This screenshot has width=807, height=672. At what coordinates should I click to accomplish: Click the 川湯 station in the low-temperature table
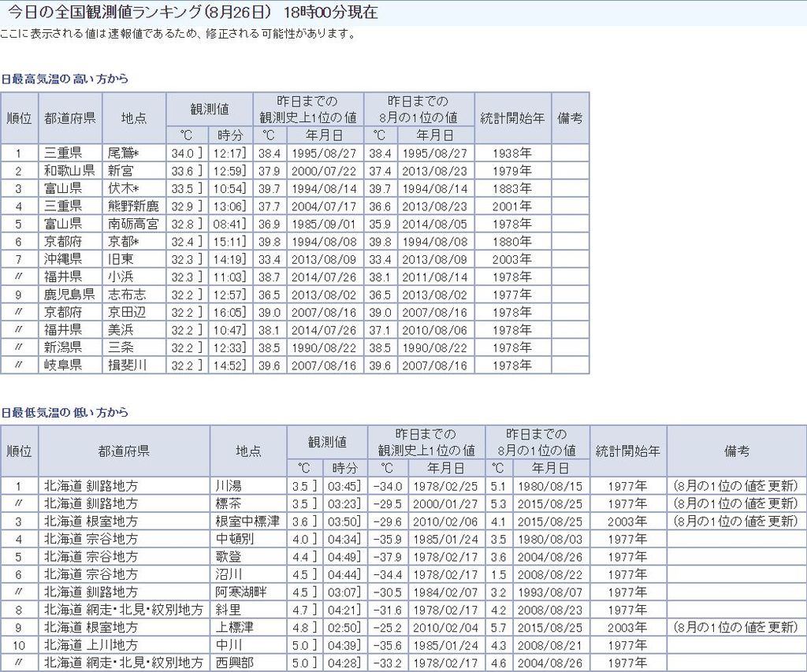[228, 486]
